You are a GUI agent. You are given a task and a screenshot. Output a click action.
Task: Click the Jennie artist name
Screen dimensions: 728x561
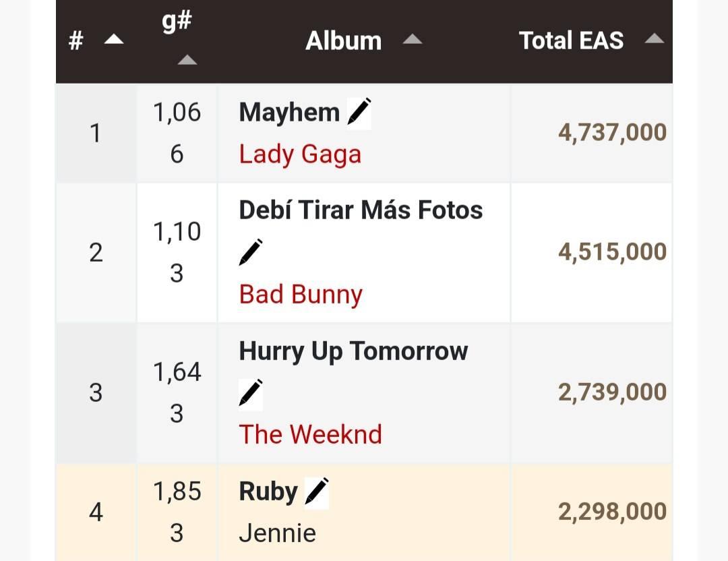coord(277,533)
